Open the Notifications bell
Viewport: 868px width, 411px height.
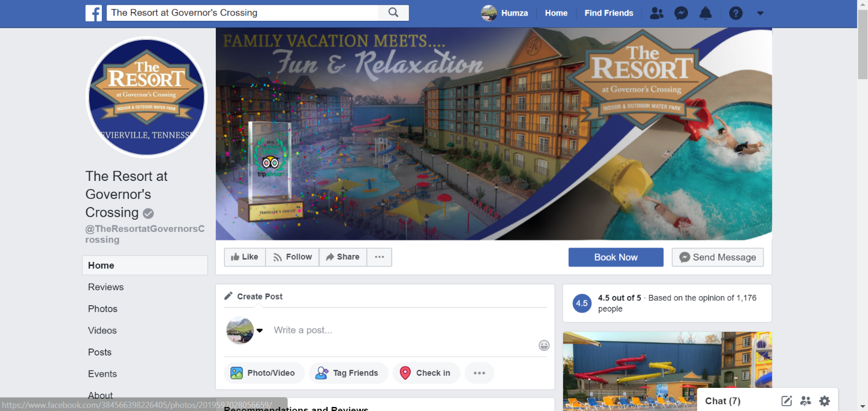705,13
